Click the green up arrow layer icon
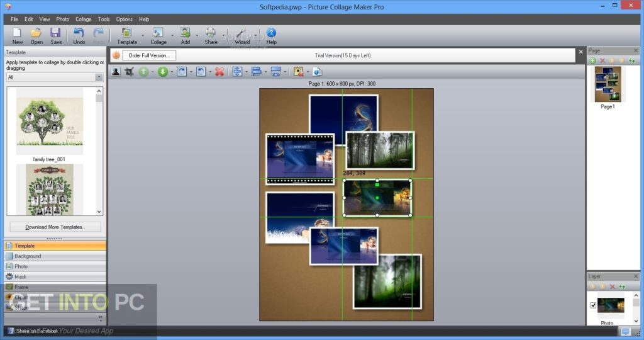The image size is (644, 340). 143,72
